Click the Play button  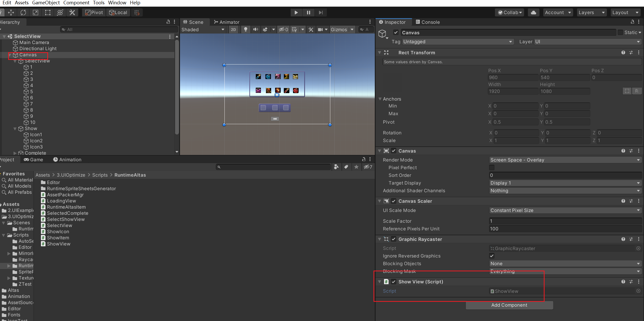point(296,13)
